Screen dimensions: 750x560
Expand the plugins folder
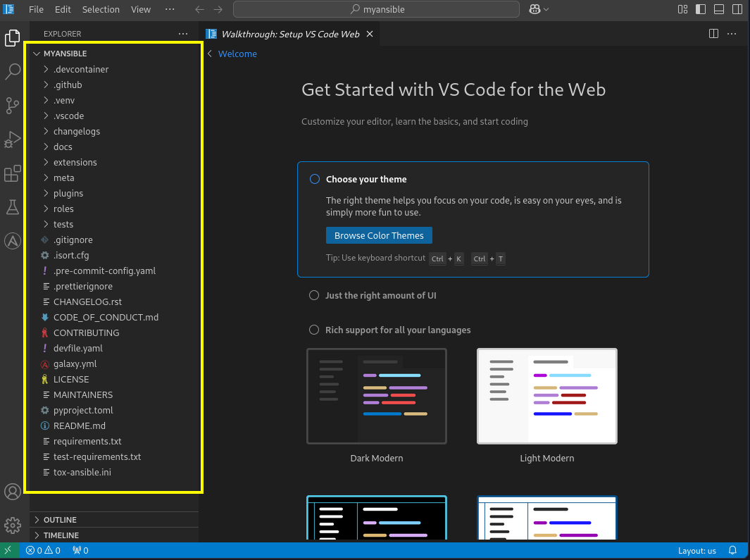tap(115, 193)
